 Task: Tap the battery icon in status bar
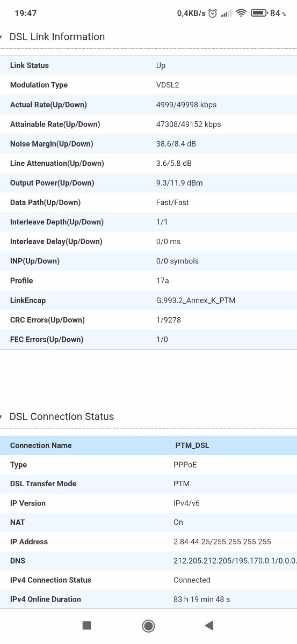[x=259, y=13]
